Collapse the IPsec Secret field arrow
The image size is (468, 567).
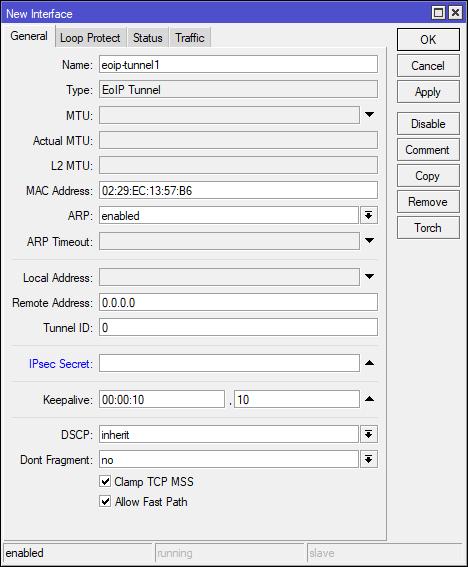[369, 363]
